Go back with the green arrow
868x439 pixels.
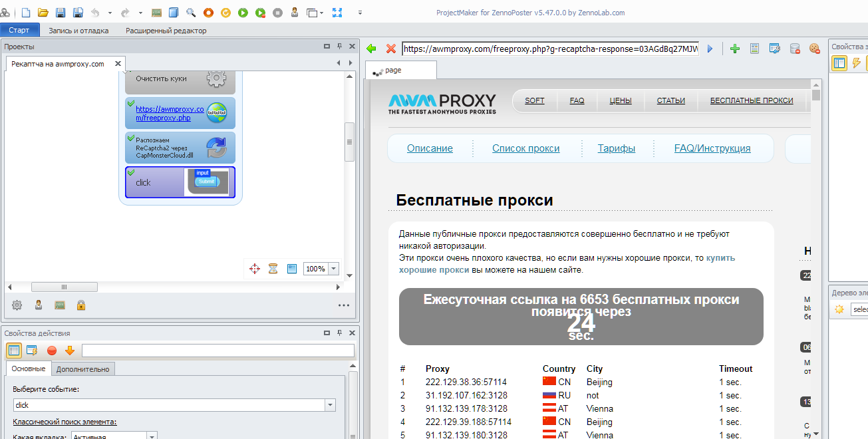coord(372,49)
